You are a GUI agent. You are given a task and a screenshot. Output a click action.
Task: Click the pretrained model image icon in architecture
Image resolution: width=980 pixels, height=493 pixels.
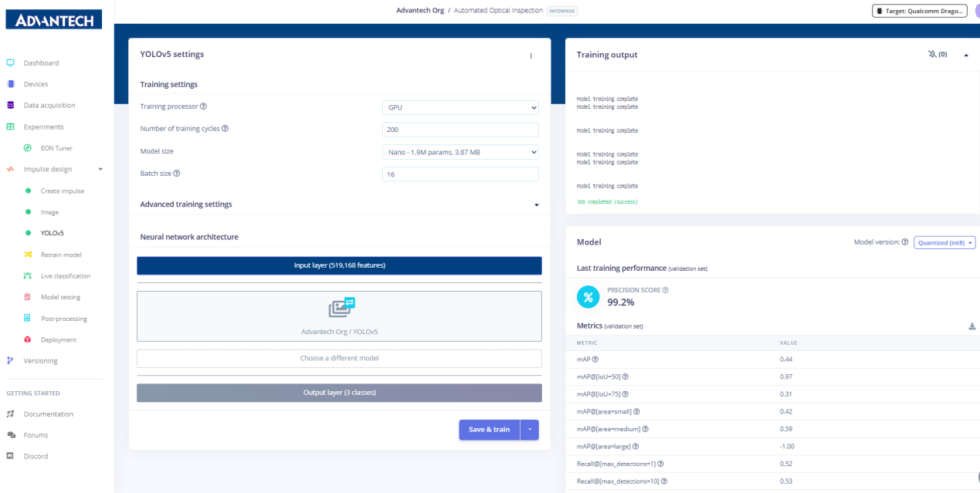[x=341, y=307]
